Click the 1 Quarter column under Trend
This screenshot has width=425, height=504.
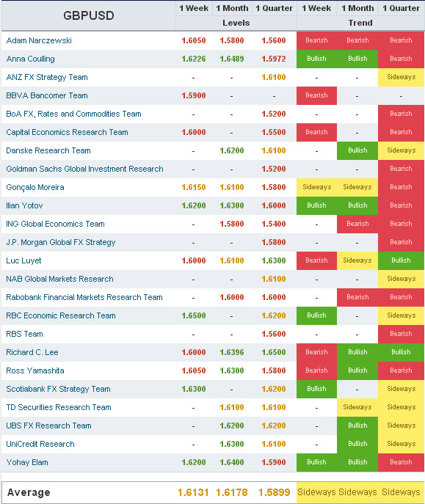[x=401, y=8]
